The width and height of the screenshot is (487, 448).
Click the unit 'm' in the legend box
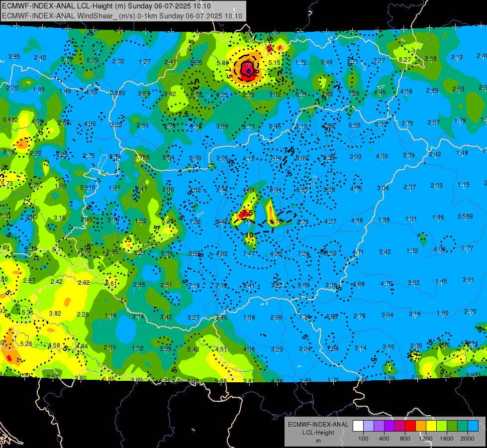318,441
